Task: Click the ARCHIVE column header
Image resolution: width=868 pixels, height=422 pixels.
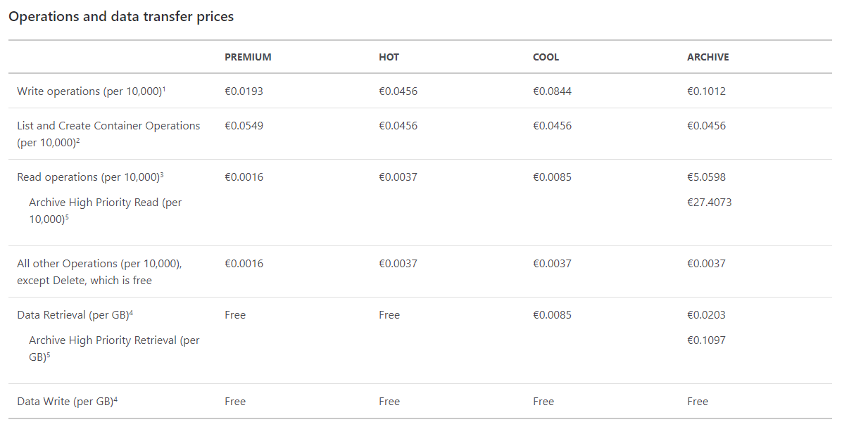Action: (x=708, y=57)
